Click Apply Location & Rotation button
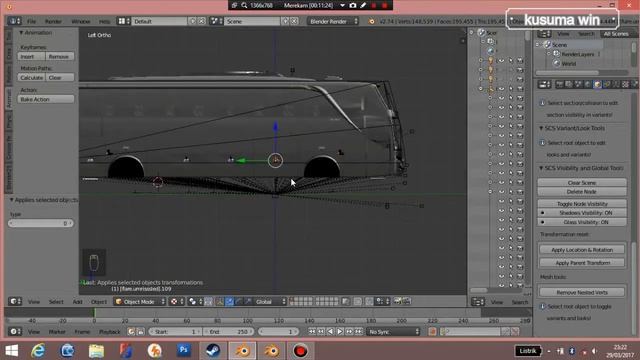The width and height of the screenshot is (640, 360). pyautogui.click(x=582, y=249)
